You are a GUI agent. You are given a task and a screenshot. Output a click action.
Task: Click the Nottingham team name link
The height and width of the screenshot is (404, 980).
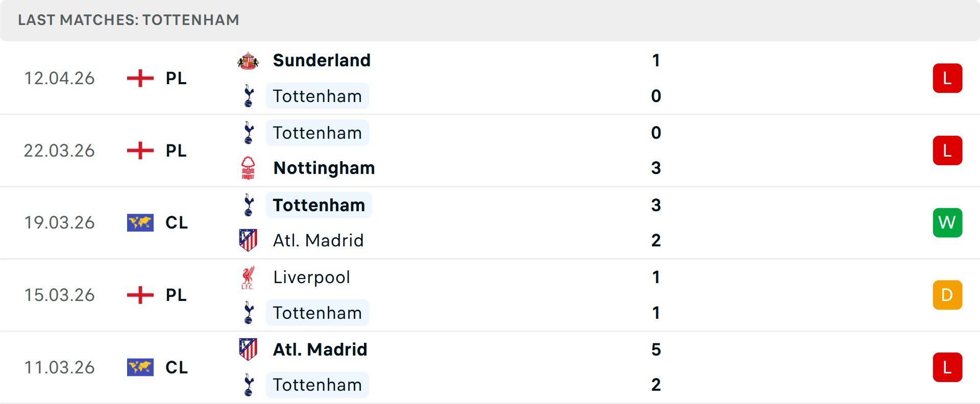pyautogui.click(x=324, y=168)
